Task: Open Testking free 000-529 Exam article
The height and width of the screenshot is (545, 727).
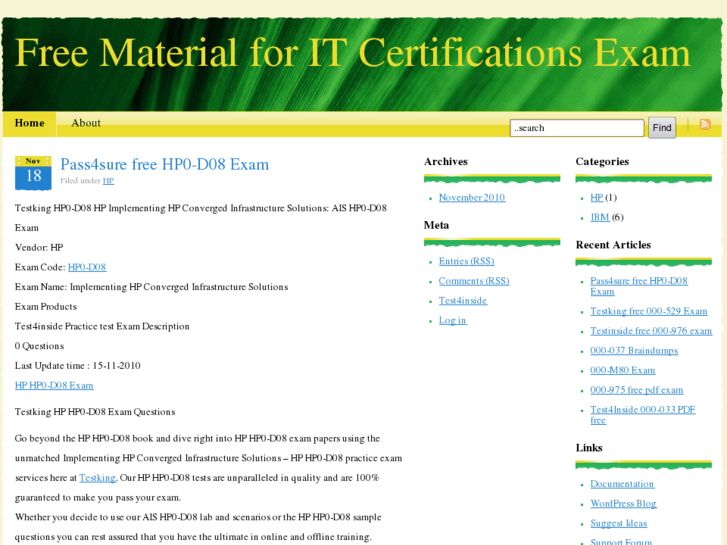Action: (x=649, y=311)
